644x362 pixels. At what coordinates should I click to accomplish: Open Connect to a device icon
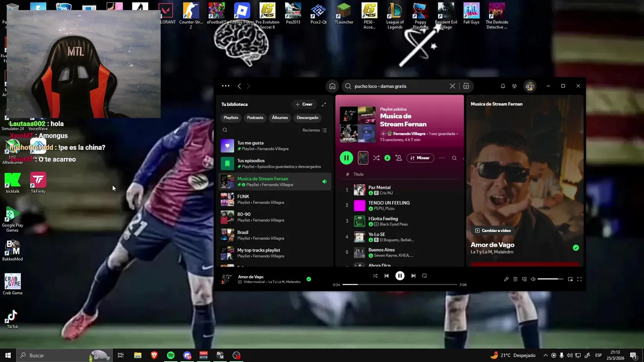[x=524, y=279]
